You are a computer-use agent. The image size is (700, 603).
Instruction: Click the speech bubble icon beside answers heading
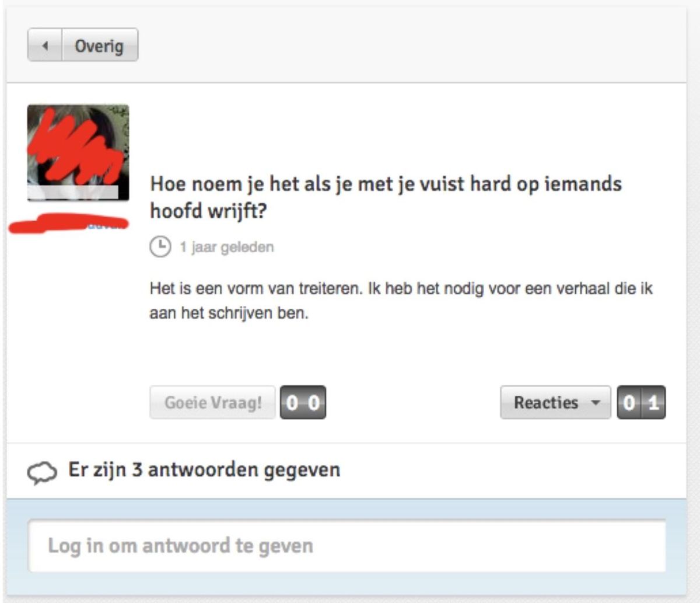[x=42, y=473]
